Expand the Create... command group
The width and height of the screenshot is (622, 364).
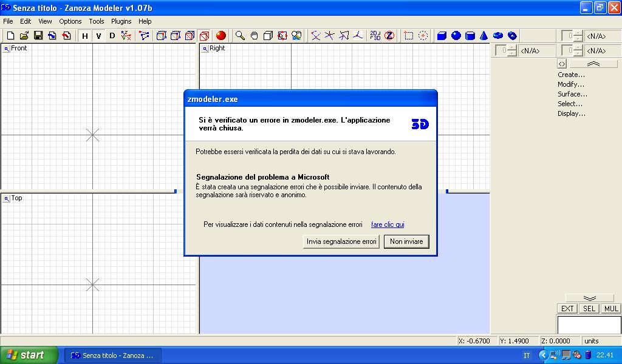tap(571, 75)
